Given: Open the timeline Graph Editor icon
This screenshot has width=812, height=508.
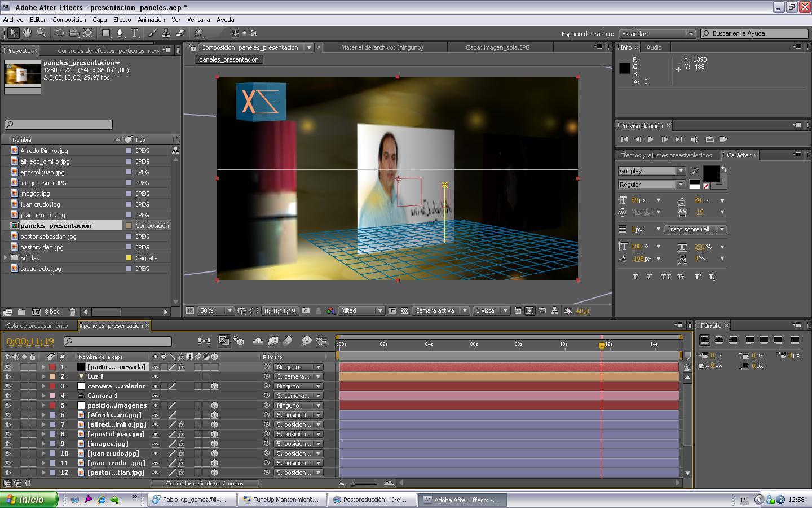Looking at the screenshot, I should (x=322, y=341).
